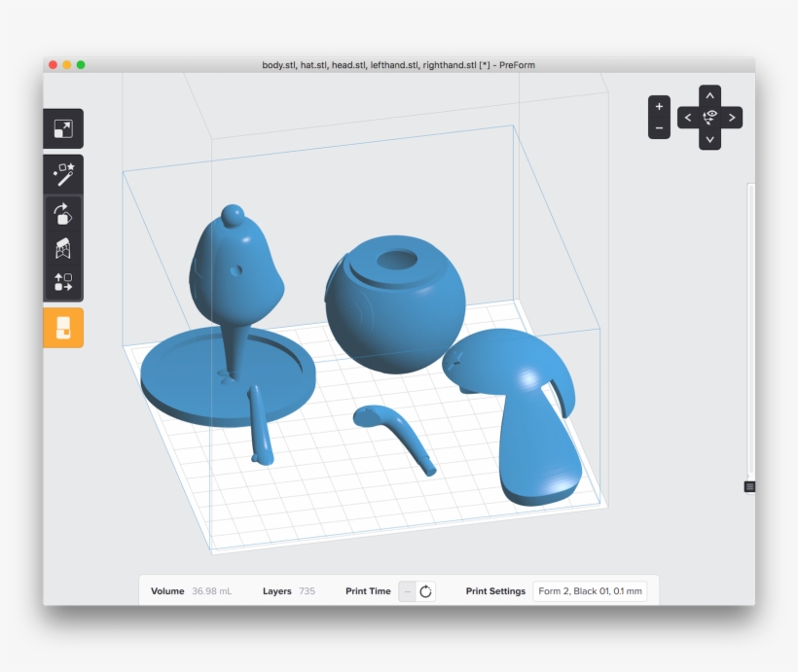Rotate the view left with the left arrow
The height and width of the screenshot is (672, 798).
click(x=689, y=115)
